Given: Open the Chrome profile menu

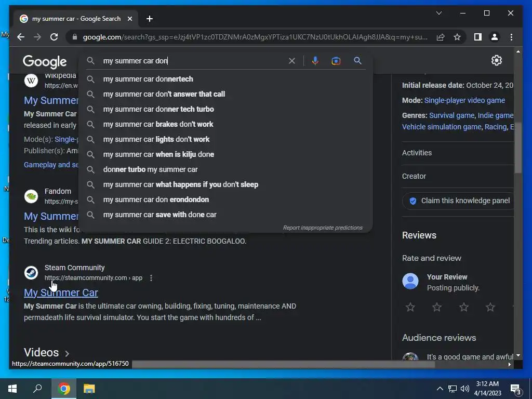Looking at the screenshot, I should (x=495, y=37).
